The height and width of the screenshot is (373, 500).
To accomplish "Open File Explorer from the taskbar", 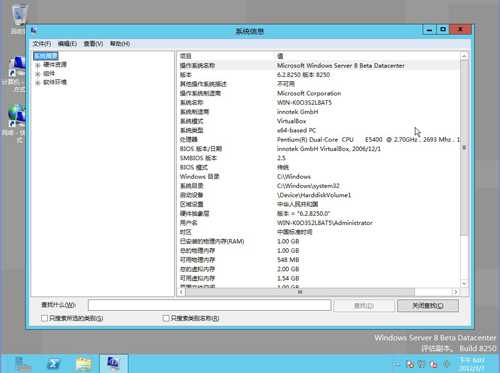I will tap(83, 364).
